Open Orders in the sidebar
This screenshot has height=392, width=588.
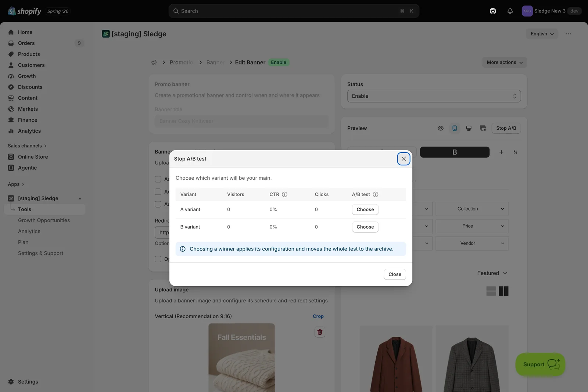pyautogui.click(x=26, y=43)
